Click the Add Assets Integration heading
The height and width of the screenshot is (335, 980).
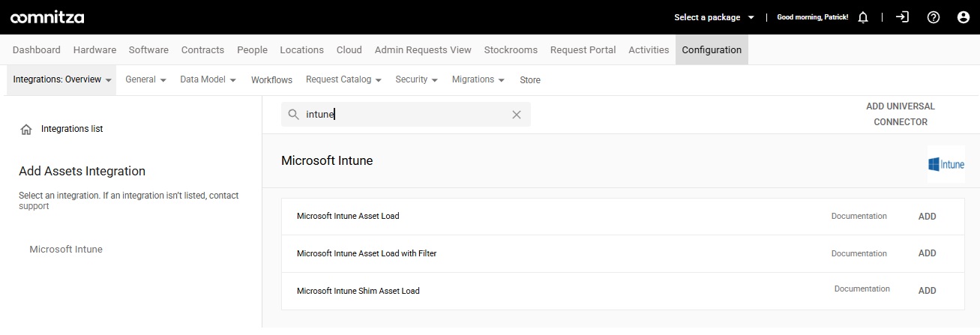82,172
